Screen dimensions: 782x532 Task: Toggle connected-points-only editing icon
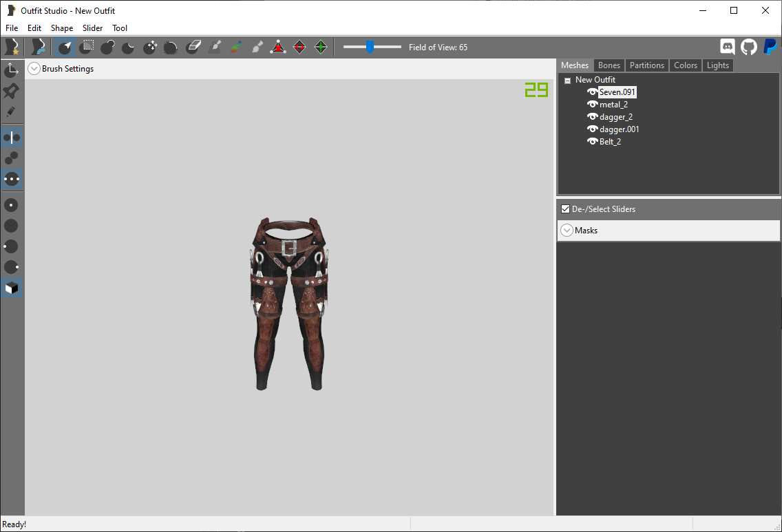click(12, 158)
